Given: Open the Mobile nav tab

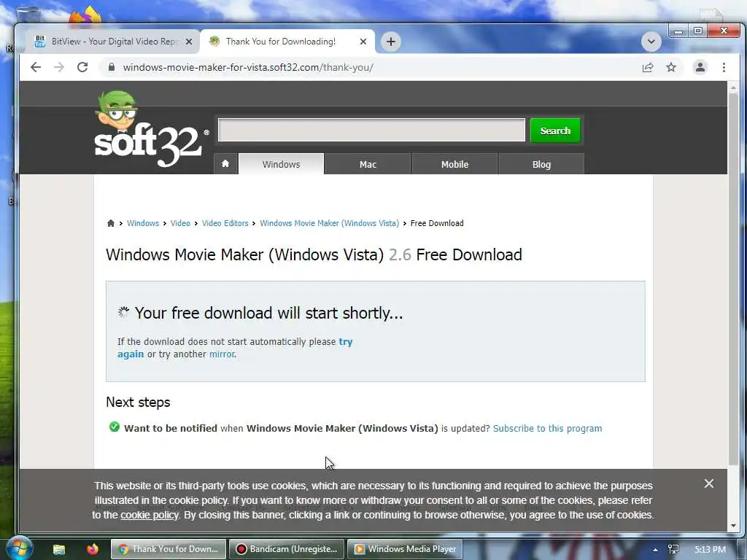Looking at the screenshot, I should point(454,164).
